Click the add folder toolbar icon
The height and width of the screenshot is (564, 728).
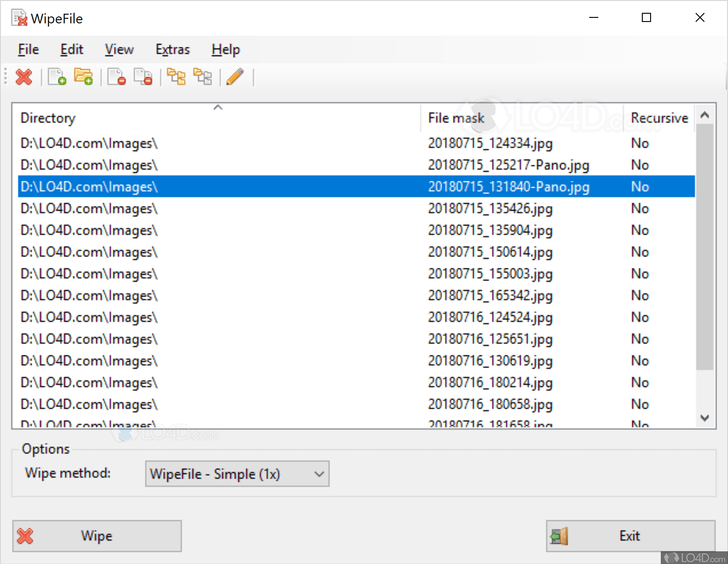pos(84,77)
